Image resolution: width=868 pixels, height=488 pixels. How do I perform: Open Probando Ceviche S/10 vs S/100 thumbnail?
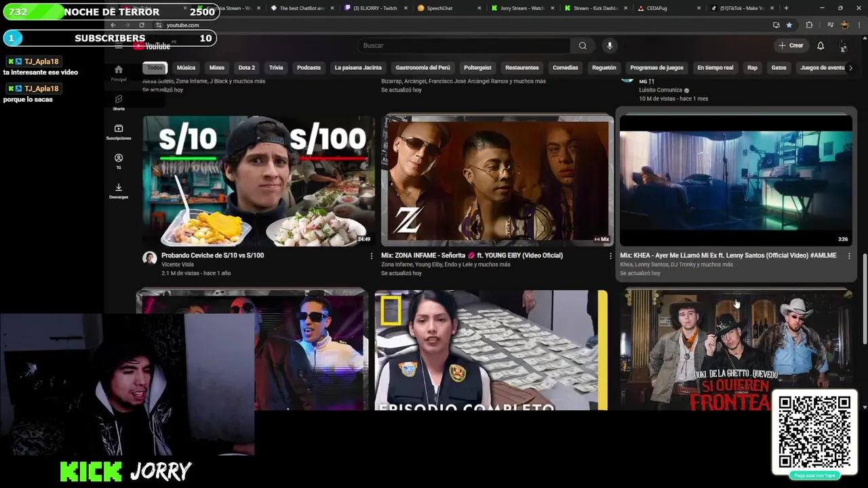(258, 180)
